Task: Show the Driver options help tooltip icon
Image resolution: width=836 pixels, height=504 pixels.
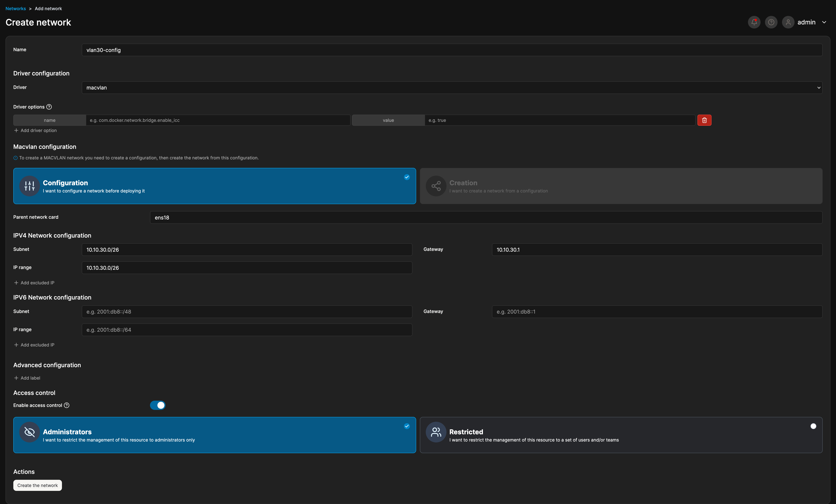Action: 49,107
